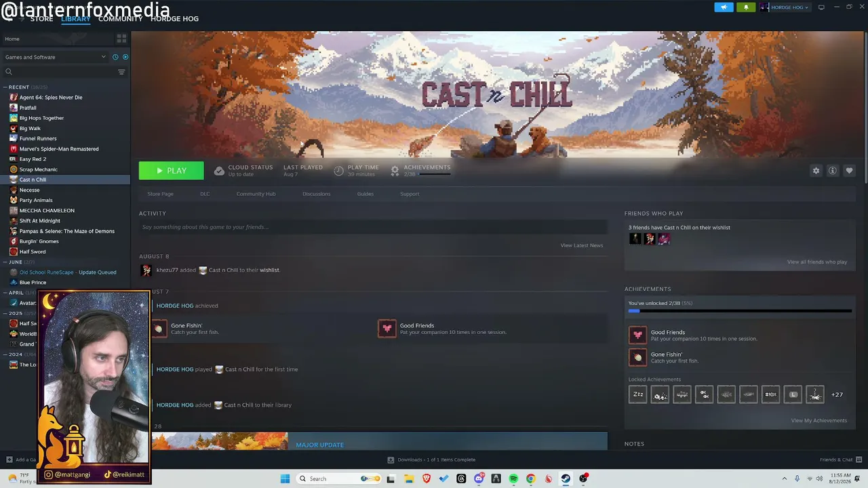Collapse the RECENT games section
Screen dimensions: 868x488
tap(5, 87)
